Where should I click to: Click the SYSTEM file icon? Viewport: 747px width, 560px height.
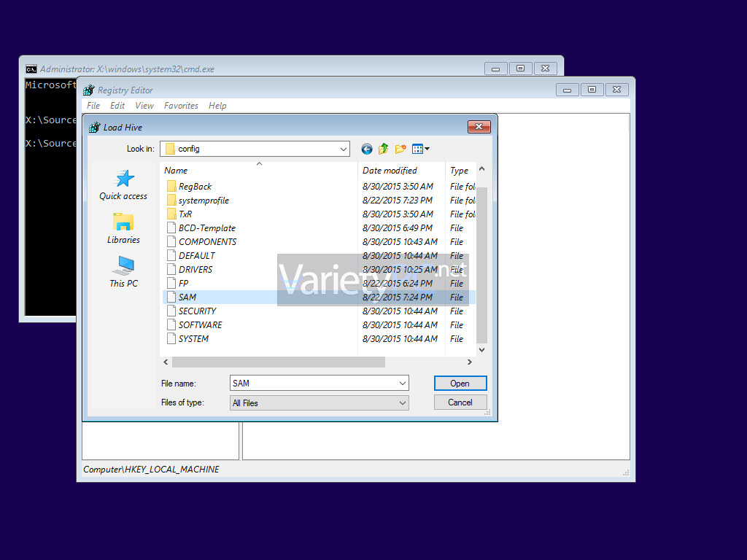171,338
